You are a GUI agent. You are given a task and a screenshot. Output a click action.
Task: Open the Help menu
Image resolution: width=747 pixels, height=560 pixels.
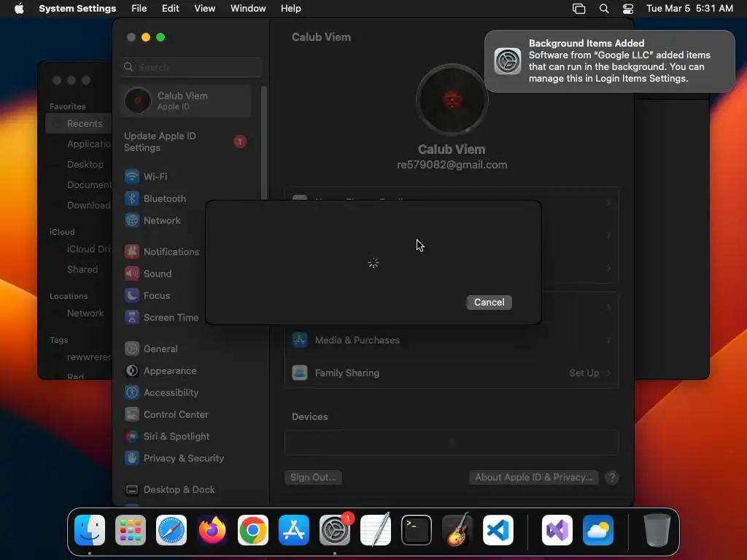290,9
